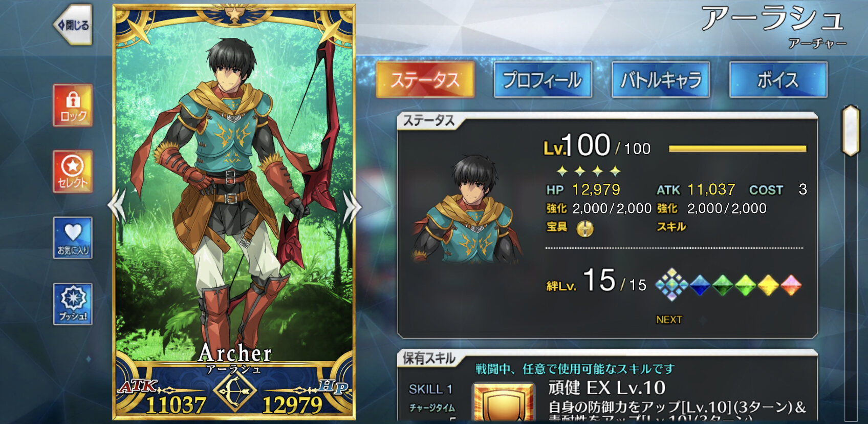Toggle the セレクト select star icon
868x424 pixels.
click(x=73, y=172)
